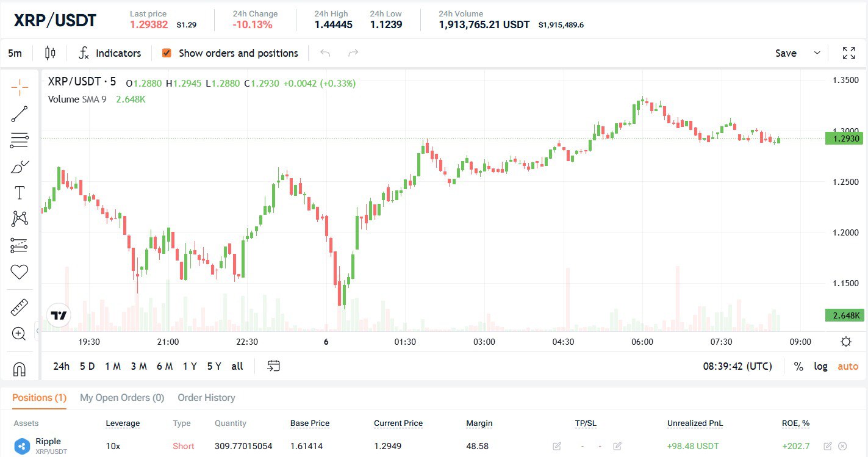The height and width of the screenshot is (457, 868).
Task: Toggle auto scale for the chart
Action: 848,366
